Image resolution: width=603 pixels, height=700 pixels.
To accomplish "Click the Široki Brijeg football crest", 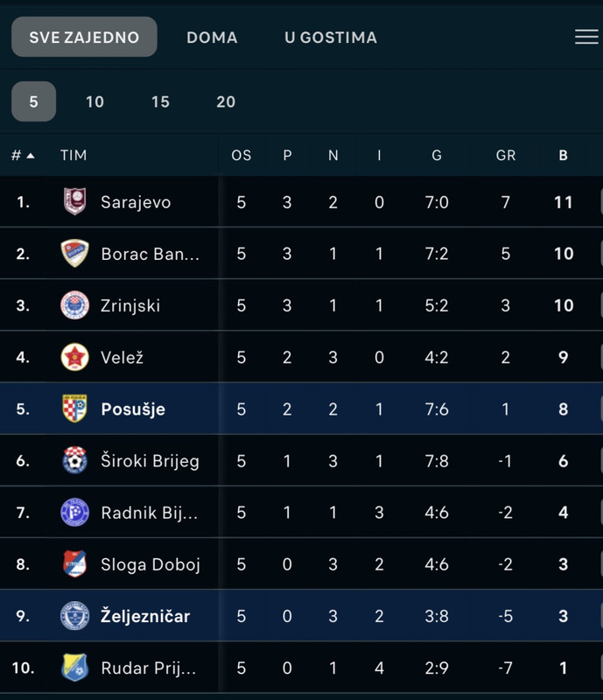I will point(74,461).
